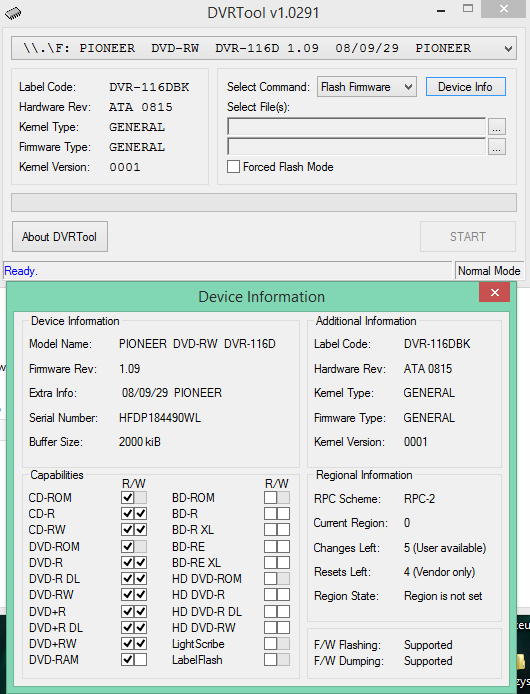Click Buffer Size value 2000 kiB

(140, 442)
